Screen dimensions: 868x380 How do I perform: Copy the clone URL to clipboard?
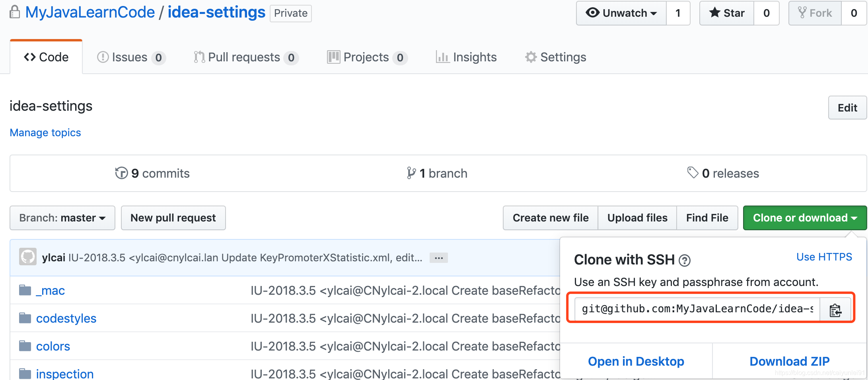pyautogui.click(x=835, y=309)
